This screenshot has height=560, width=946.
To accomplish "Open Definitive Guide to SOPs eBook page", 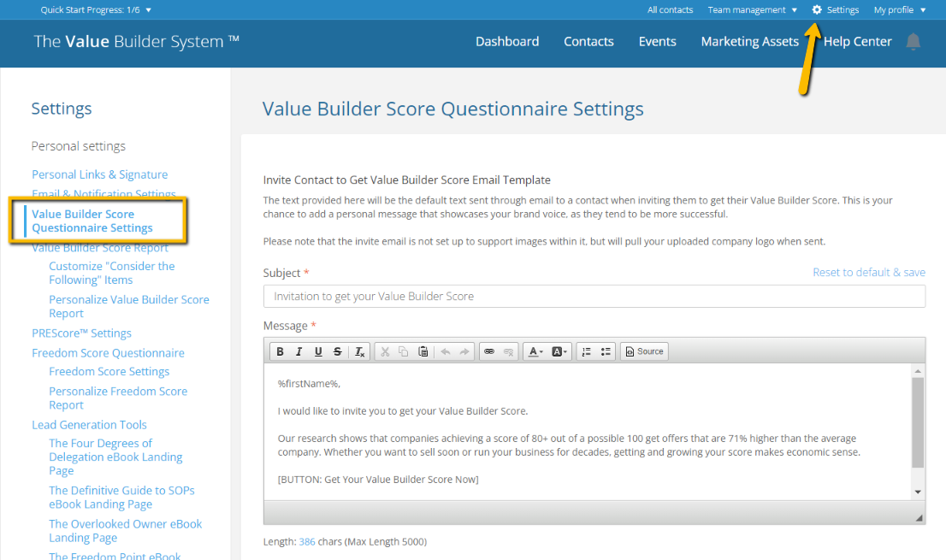I will click(x=121, y=498).
